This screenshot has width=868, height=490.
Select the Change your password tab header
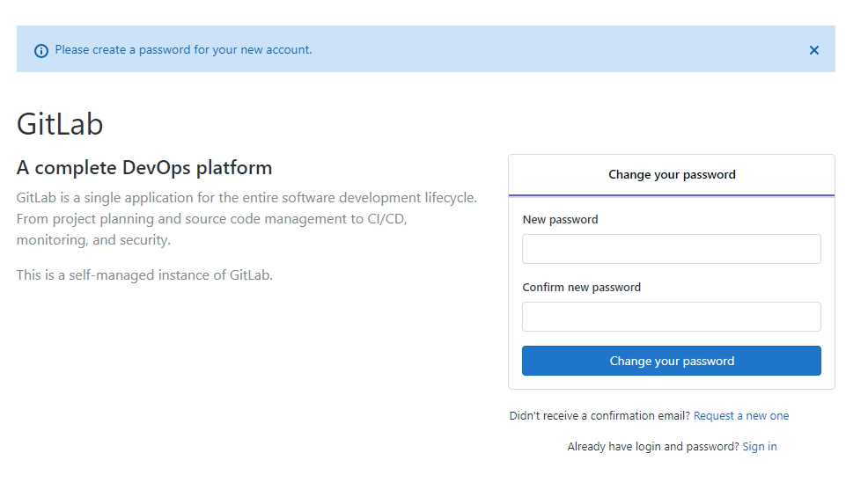672,175
